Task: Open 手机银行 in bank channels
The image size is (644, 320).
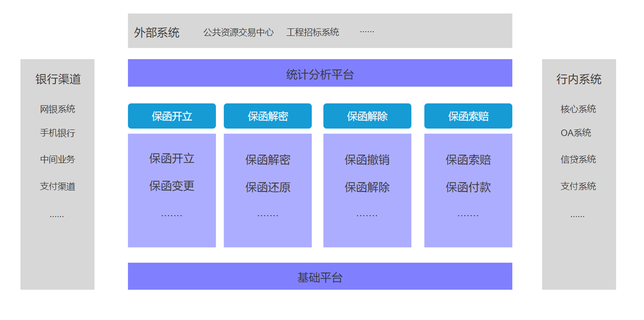Action: (x=58, y=133)
